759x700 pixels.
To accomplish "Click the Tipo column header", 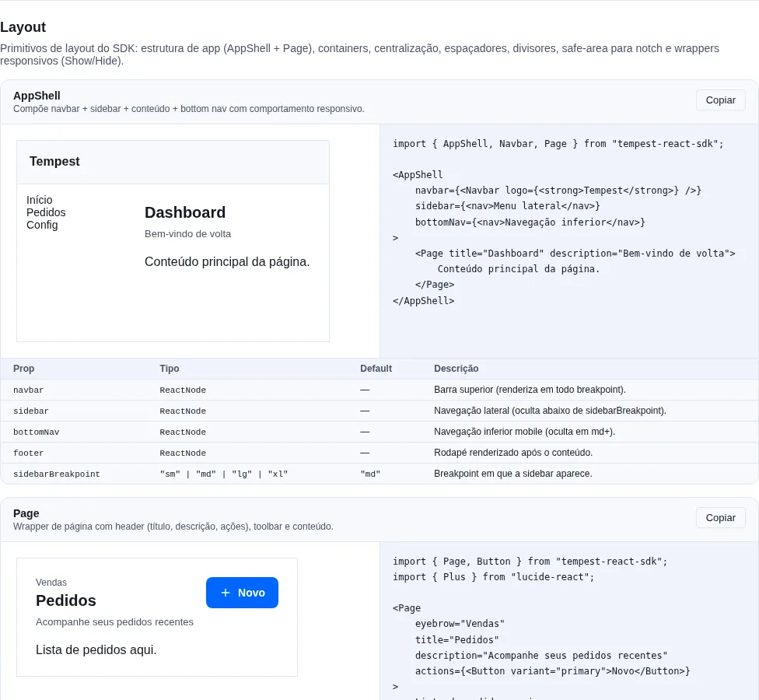I will point(170,369).
